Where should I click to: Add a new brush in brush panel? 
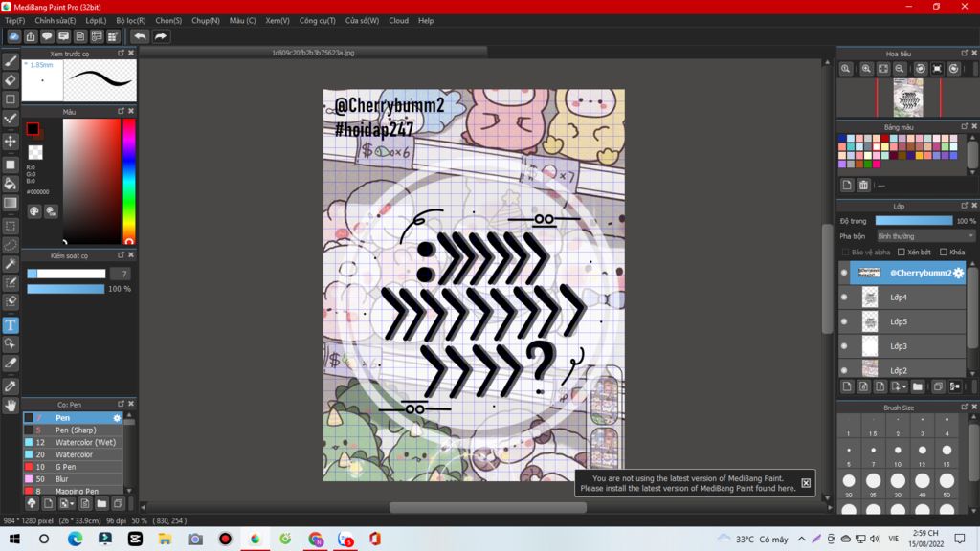point(48,503)
